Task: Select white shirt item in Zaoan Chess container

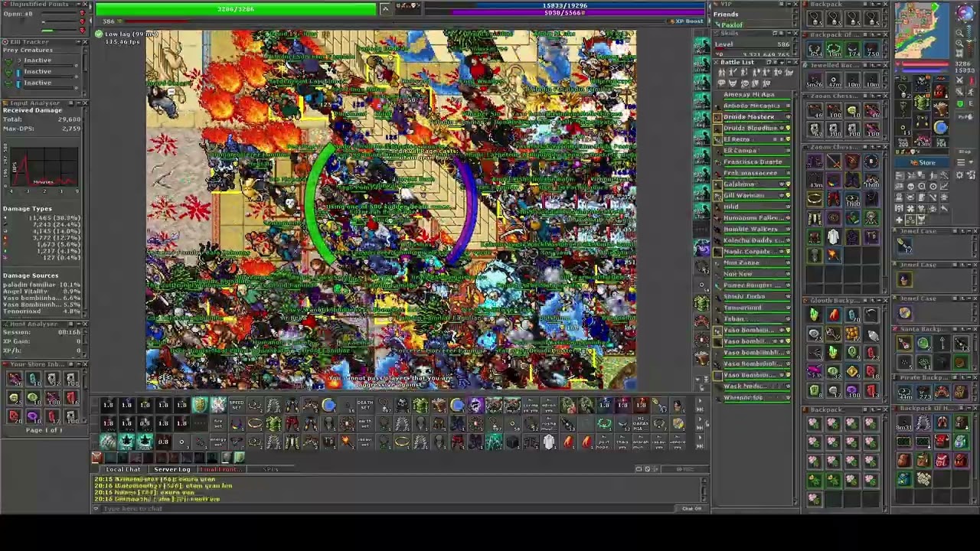Action: tap(833, 237)
